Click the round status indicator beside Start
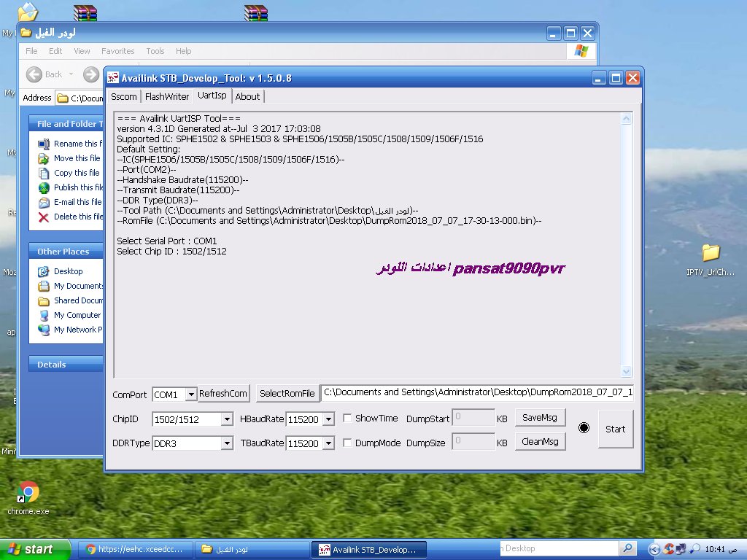This screenshot has height=560, width=747. click(x=584, y=427)
